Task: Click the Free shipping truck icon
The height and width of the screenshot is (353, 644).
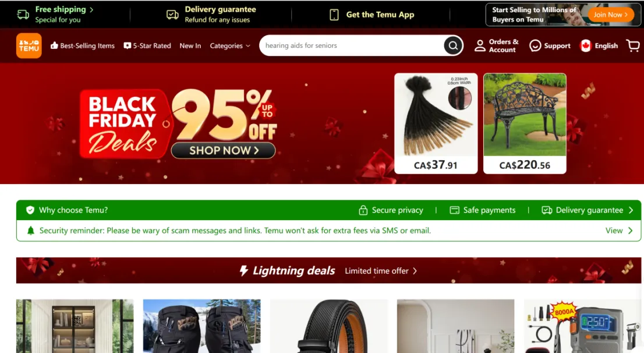Action: (23, 15)
